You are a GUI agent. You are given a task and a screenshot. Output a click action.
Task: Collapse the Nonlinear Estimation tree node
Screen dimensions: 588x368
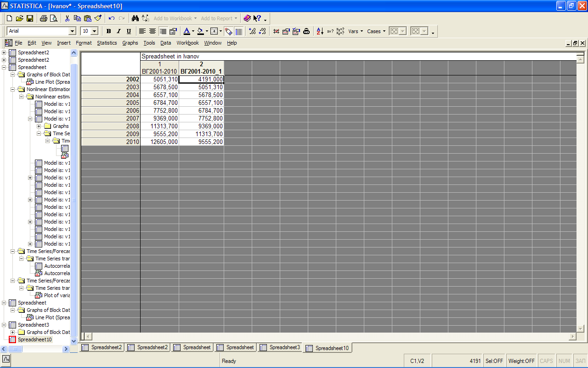click(x=13, y=89)
